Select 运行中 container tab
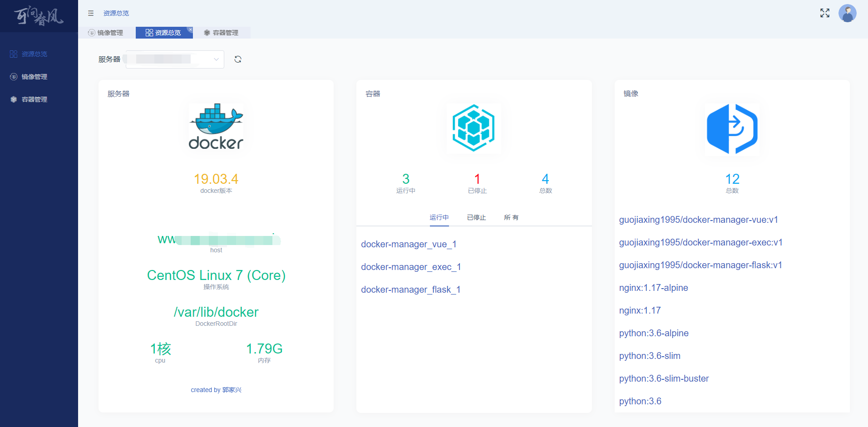 pos(439,217)
